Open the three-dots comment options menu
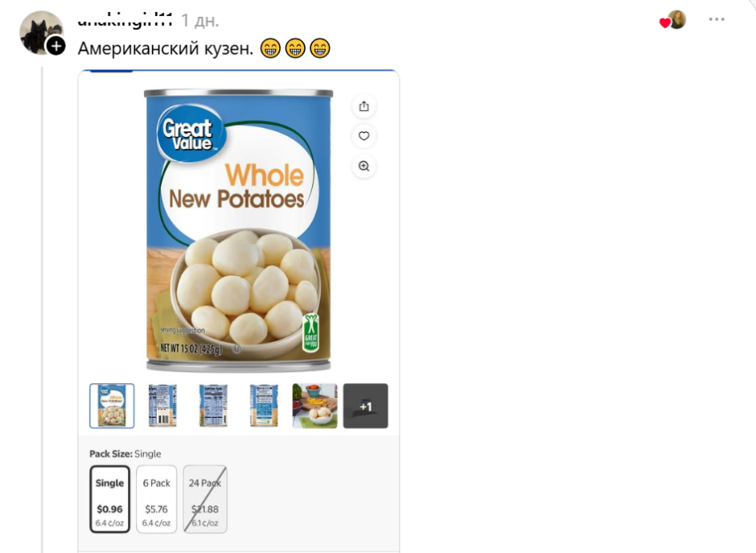Viewport: 756px width, 553px height. (x=717, y=19)
